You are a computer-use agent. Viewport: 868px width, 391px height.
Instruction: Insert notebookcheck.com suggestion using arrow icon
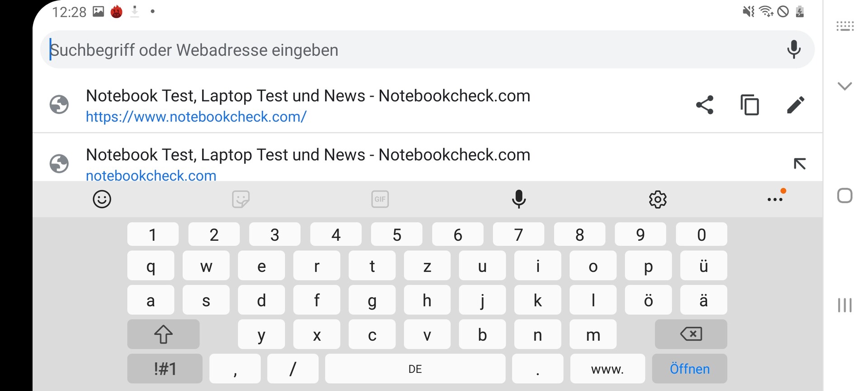click(799, 163)
